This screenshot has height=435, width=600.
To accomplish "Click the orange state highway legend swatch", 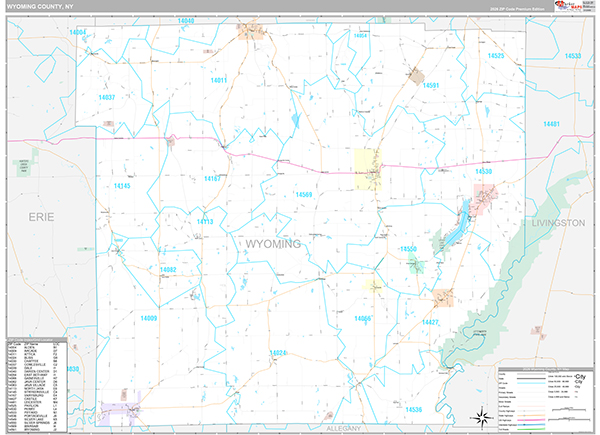I will [531, 415].
